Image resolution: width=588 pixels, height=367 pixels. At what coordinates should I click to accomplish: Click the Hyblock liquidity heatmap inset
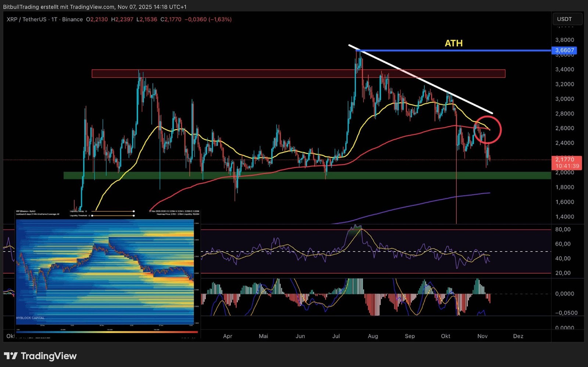(x=105, y=272)
